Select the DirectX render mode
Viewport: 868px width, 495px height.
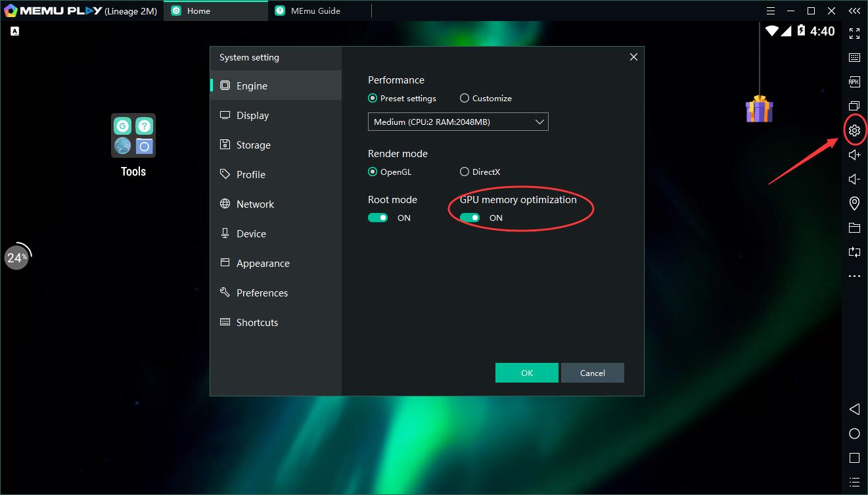click(x=465, y=172)
